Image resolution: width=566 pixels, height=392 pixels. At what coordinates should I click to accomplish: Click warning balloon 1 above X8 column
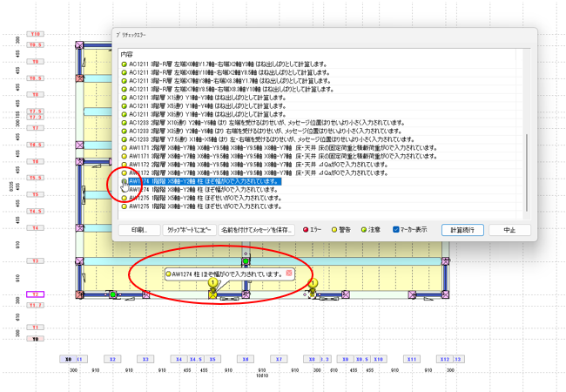313,282
